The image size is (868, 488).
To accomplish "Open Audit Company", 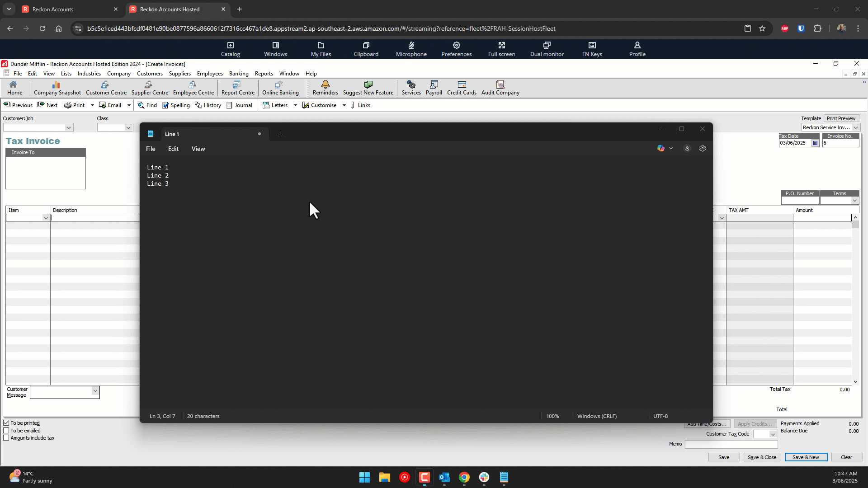I will click(x=500, y=88).
